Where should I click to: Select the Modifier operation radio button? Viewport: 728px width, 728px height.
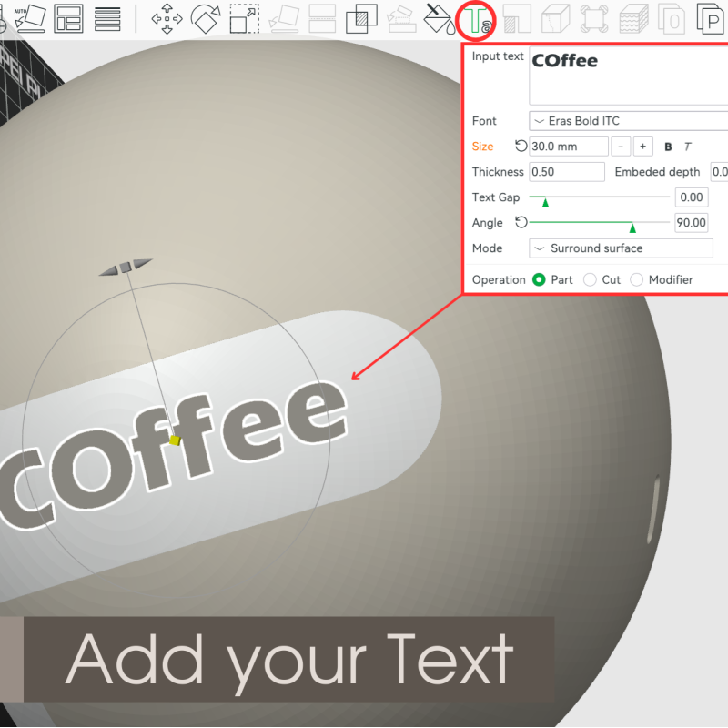635,279
